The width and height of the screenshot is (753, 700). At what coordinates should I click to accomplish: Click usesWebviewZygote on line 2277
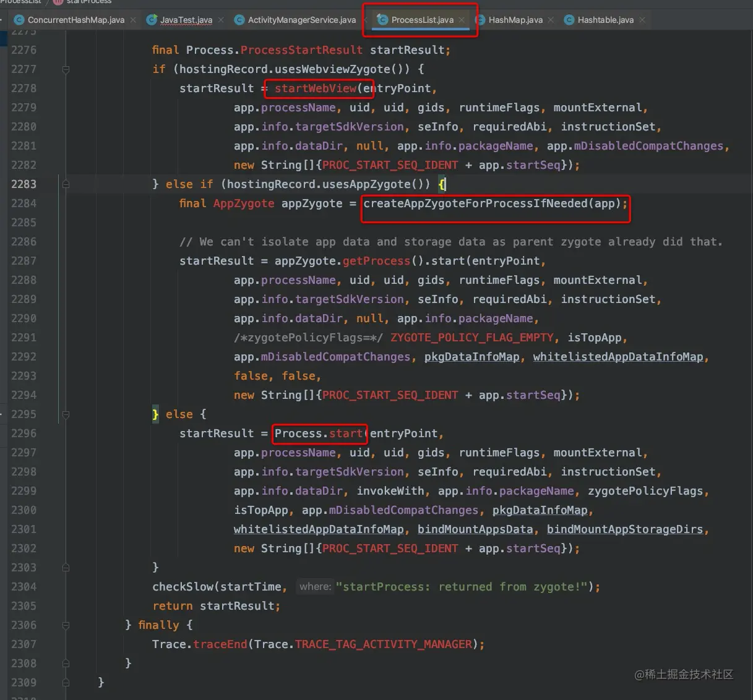point(332,69)
